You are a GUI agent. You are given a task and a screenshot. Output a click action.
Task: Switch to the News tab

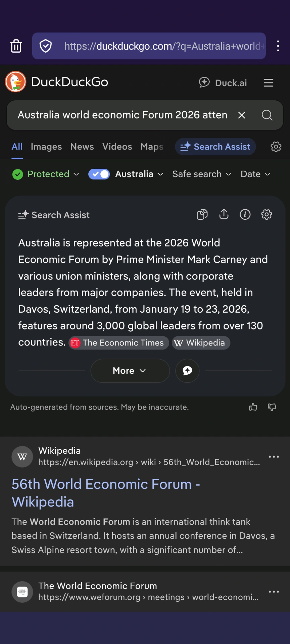82,147
